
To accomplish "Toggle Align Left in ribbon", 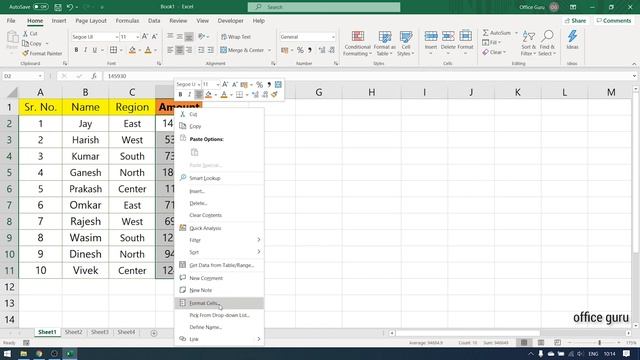I will pyautogui.click(x=170, y=50).
